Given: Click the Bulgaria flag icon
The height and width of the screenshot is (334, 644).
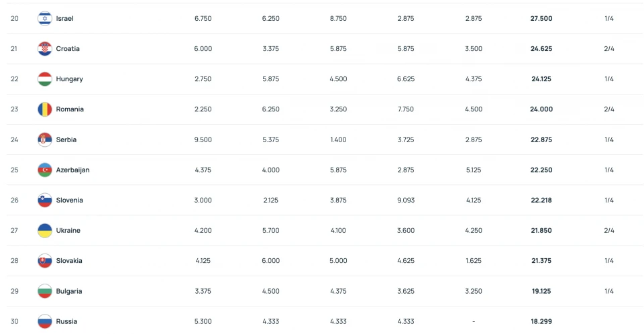Looking at the screenshot, I should (x=45, y=291).
